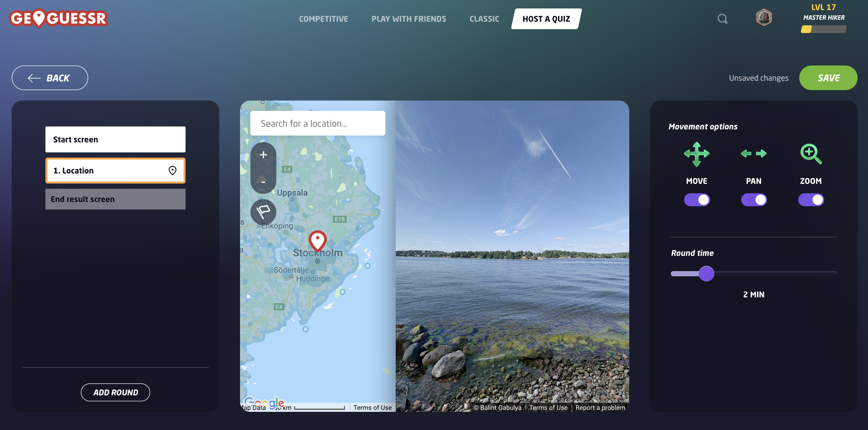Screen dimensions: 868x430
Task: Click the flag icon on the map
Action: (263, 212)
